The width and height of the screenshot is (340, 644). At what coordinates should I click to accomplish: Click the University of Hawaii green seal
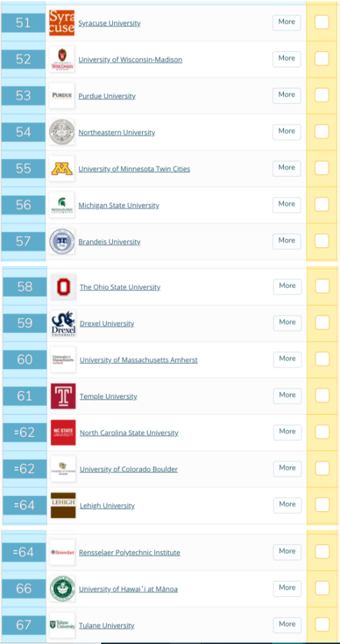(62, 589)
